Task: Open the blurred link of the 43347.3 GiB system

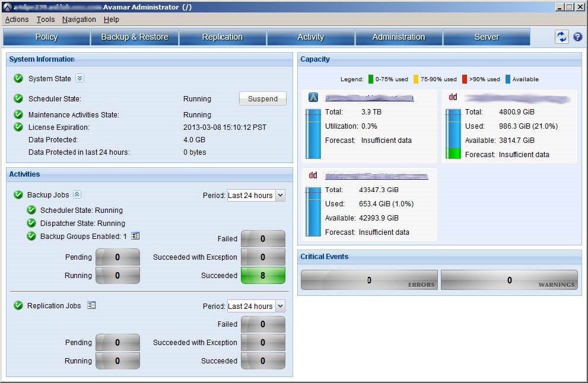Action: pos(377,175)
